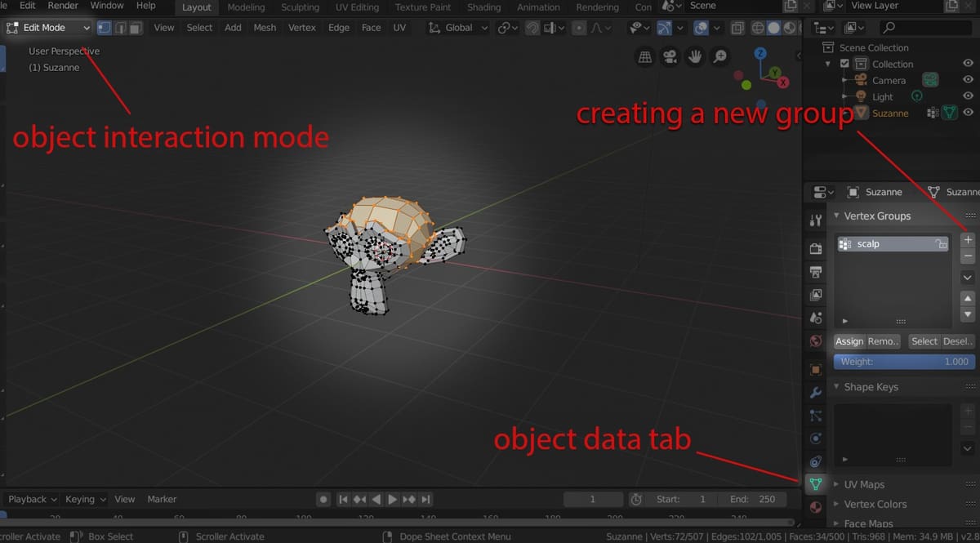Screen dimensions: 980x543
Task: Hide Suzanne with eye icon
Action: pos(969,113)
